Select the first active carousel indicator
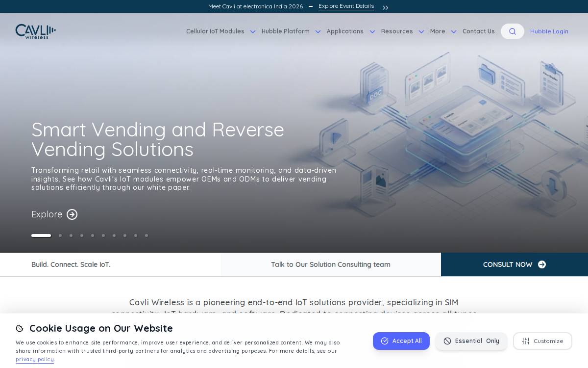The width and height of the screenshot is (588, 368). 41,236
